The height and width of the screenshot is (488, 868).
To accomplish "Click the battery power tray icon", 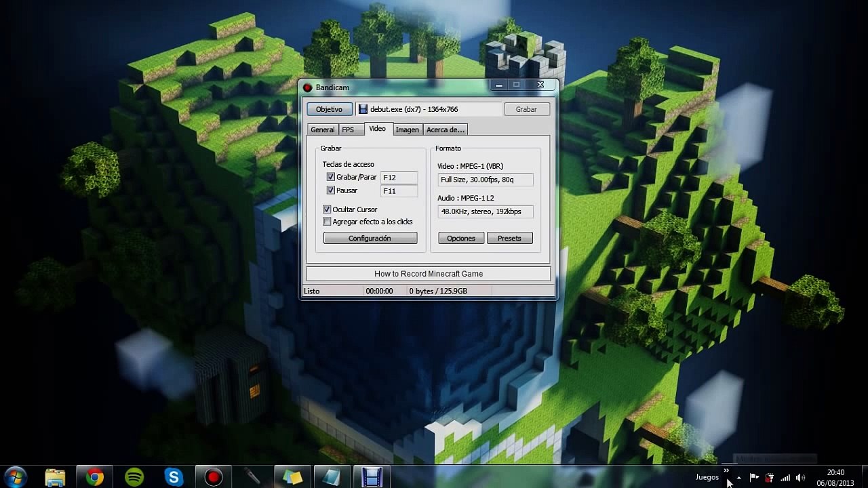I will 770,477.
